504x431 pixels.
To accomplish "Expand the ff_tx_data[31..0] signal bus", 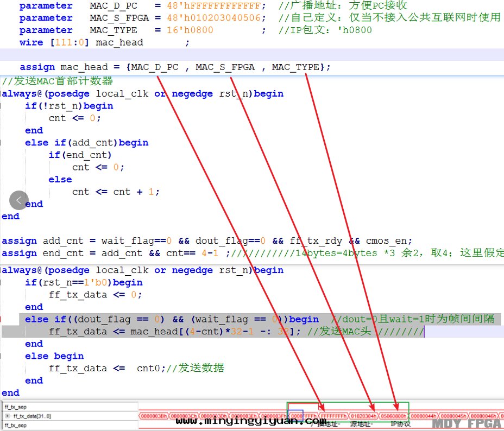I will pyautogui.click(x=8, y=416).
